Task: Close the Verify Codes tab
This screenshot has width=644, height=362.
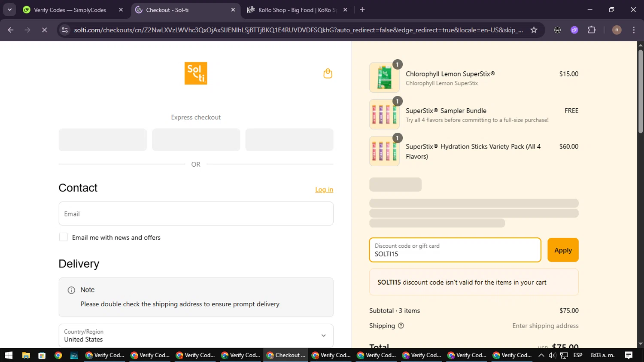Action: click(x=121, y=9)
